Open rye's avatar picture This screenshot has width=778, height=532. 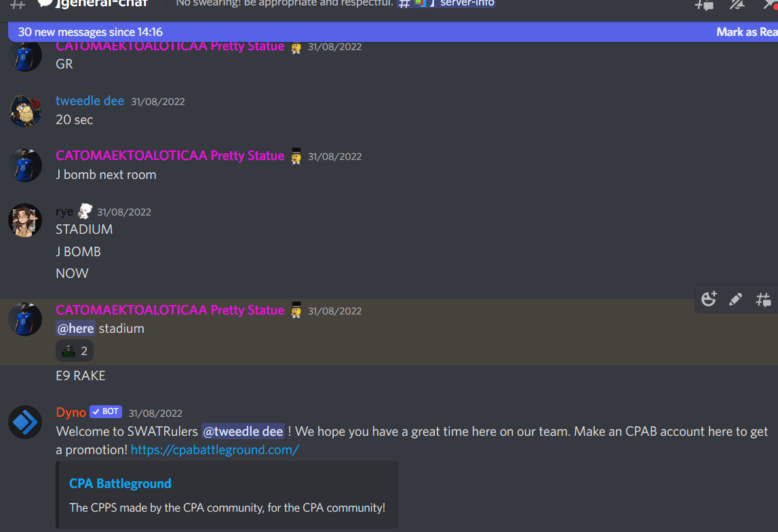[x=25, y=220]
